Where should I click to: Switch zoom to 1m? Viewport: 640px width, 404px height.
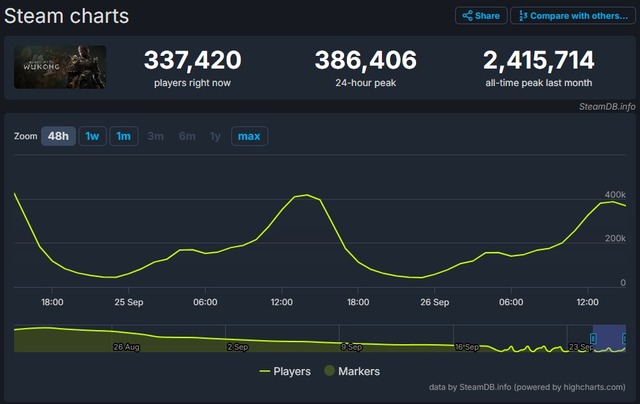124,136
